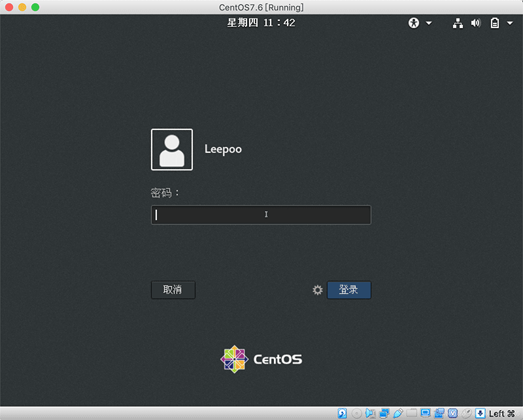Click the shared folders status icon
Screen dimensions: 523x420
pyautogui.click(x=412, y=413)
